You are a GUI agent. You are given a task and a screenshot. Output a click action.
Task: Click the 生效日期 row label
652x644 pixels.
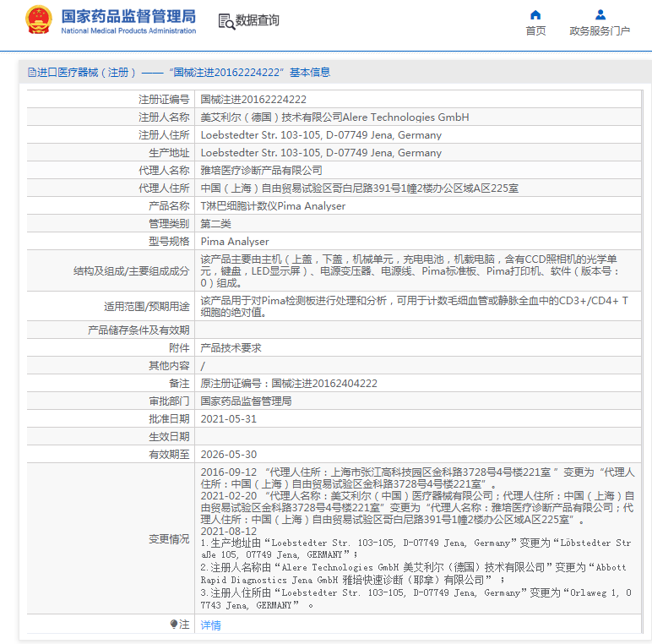tap(169, 437)
